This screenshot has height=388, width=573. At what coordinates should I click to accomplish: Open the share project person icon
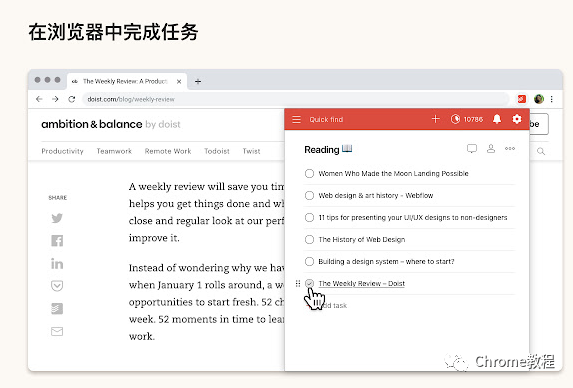[x=491, y=148]
